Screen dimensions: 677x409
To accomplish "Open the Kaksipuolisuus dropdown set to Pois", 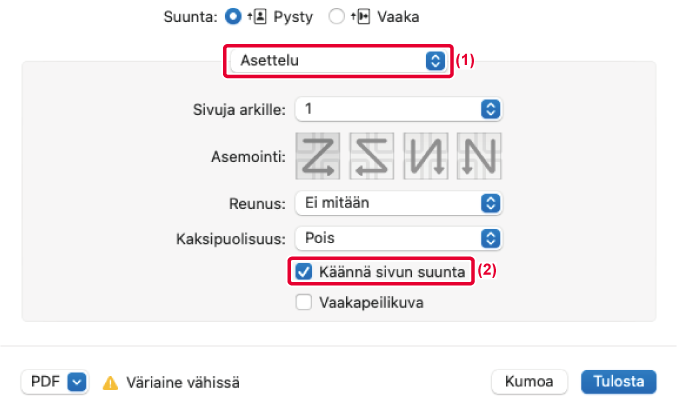I will 399,238.
